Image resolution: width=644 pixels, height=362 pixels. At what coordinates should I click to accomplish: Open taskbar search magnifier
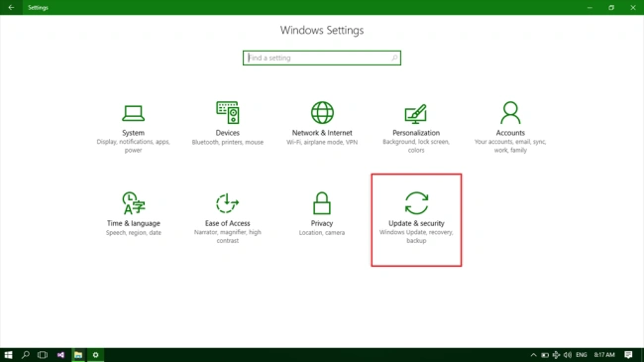[26, 355]
